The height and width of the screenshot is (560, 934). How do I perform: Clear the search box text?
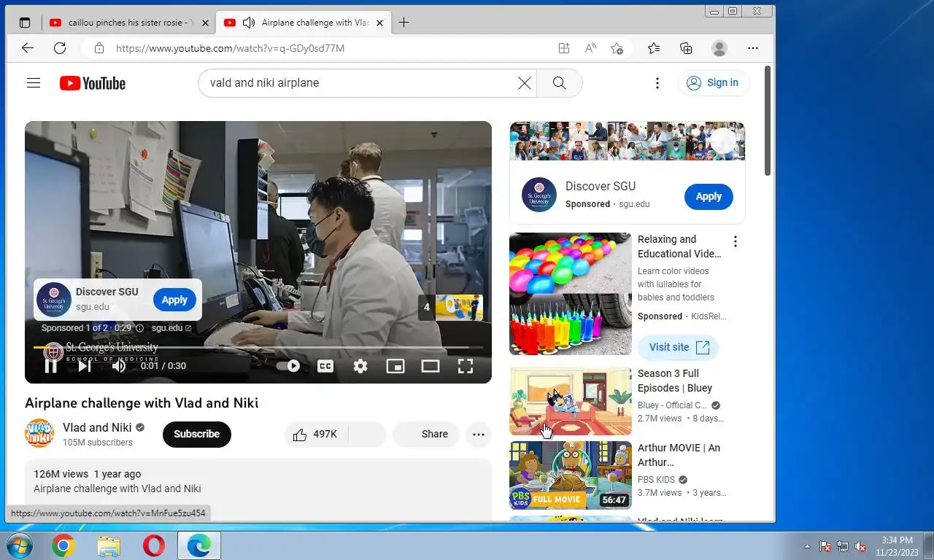[x=524, y=83]
